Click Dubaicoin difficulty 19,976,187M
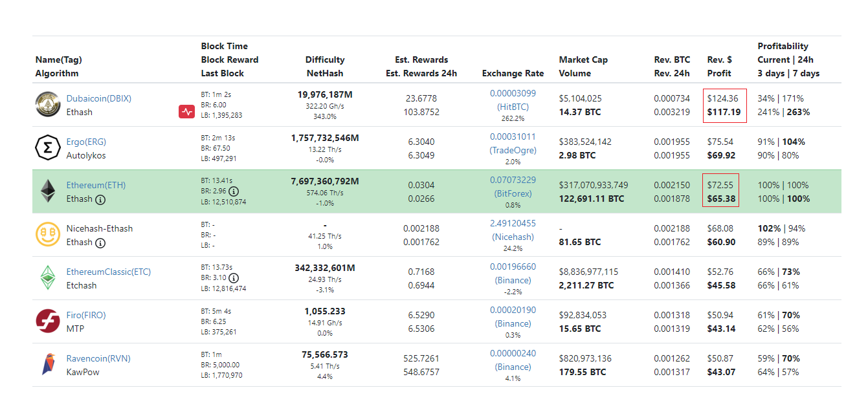Image resolution: width=868 pixels, height=412 pixels. (325, 95)
